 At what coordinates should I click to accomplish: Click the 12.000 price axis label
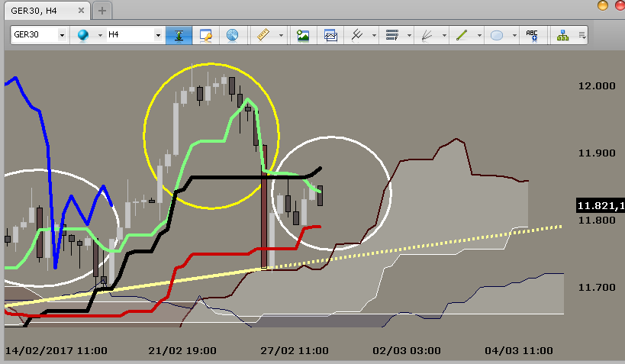(597, 85)
